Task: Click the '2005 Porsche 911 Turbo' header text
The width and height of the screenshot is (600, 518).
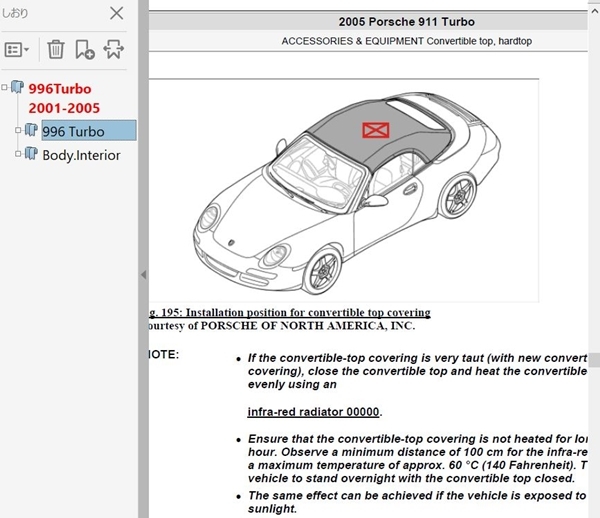Action: coord(406,22)
